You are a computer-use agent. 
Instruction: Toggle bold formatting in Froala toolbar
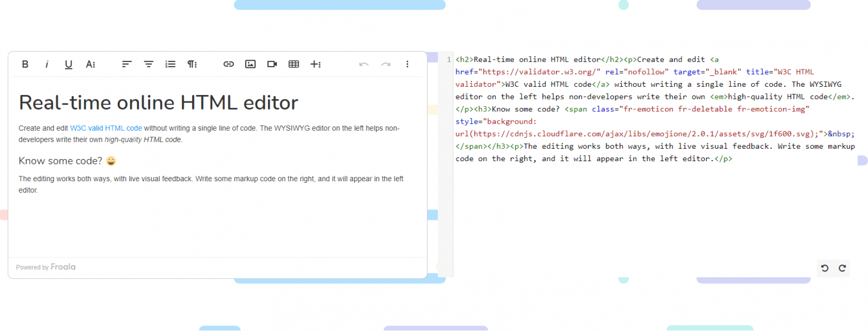click(x=25, y=64)
